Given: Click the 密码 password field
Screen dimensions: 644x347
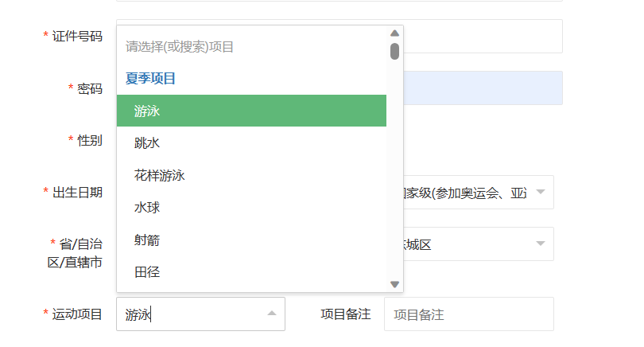Looking at the screenshot, I should coord(483,88).
